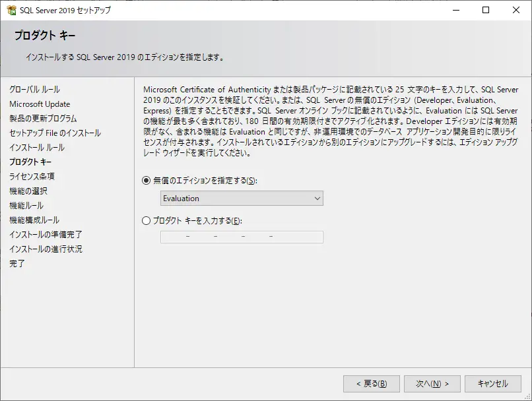
Task: Select インストール ルール step
Action: pos(37,148)
